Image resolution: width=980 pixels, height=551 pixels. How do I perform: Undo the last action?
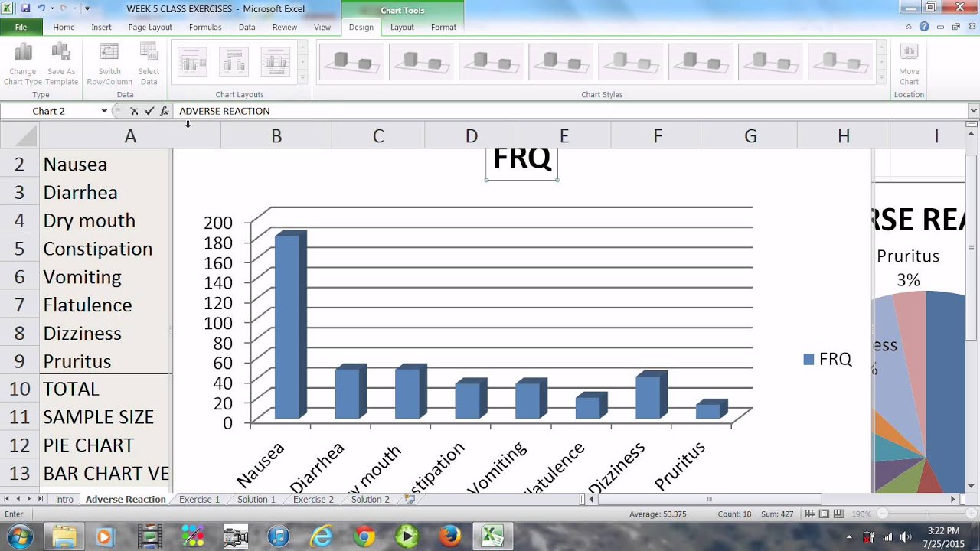pyautogui.click(x=41, y=8)
